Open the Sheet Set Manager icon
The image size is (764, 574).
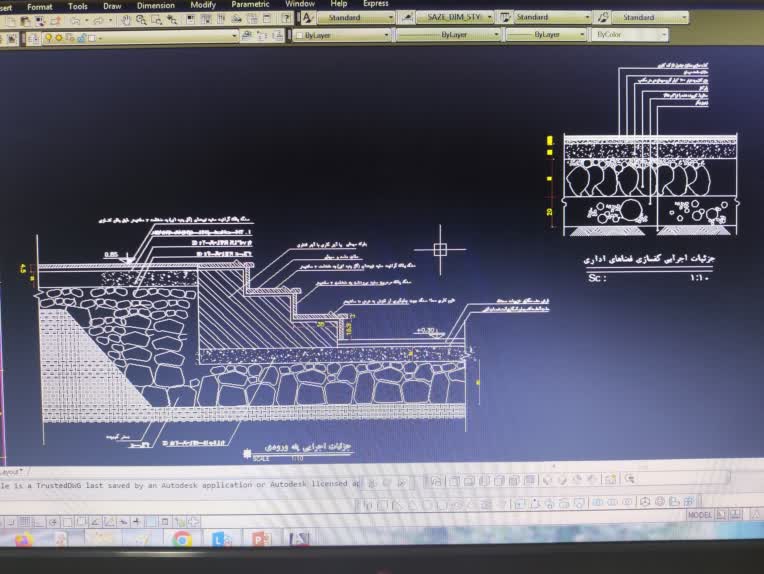coord(237,19)
